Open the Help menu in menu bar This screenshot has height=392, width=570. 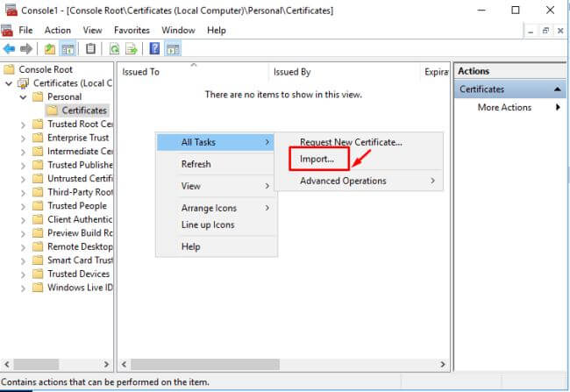(x=217, y=30)
